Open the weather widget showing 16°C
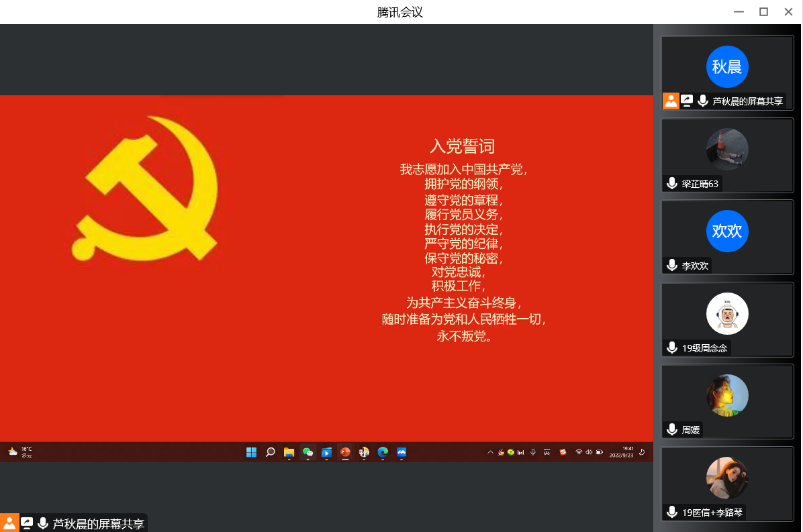 tap(20, 452)
